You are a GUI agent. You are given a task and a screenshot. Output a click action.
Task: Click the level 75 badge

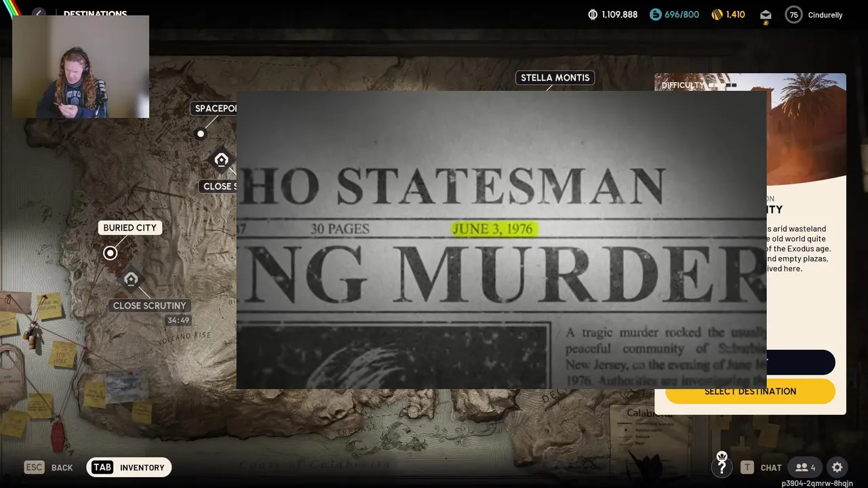(x=793, y=15)
